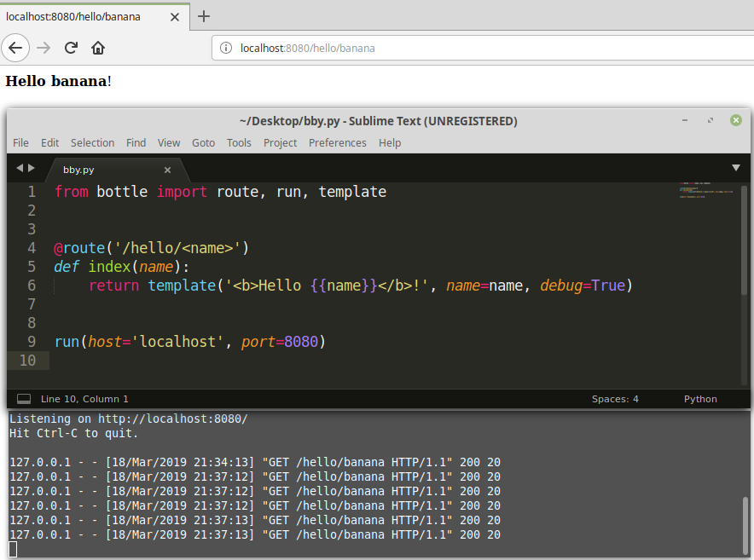Open the Python syntax selector

point(699,398)
